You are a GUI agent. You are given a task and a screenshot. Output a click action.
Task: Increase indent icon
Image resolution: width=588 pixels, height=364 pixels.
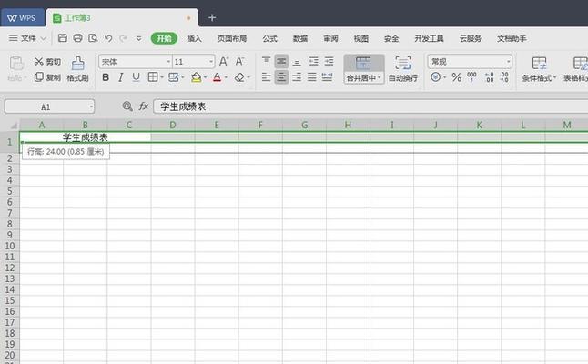coord(329,62)
